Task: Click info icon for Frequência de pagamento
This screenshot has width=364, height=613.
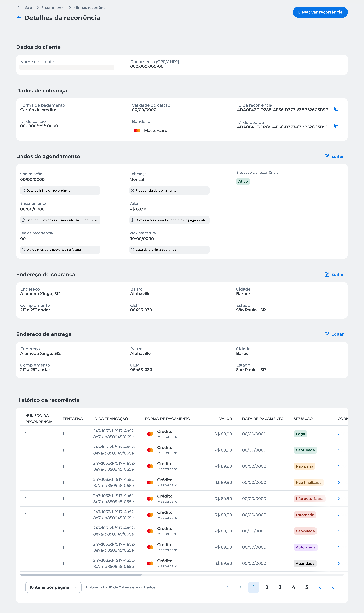Action: (x=132, y=191)
